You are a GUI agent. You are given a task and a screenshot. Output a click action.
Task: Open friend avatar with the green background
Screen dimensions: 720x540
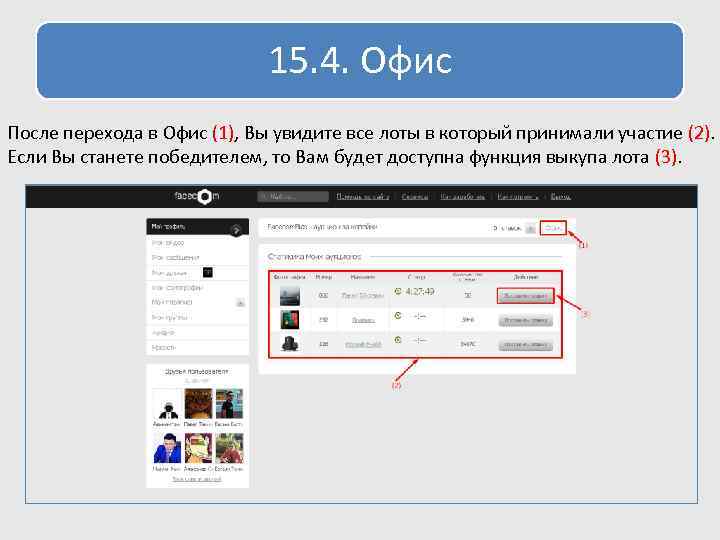(x=229, y=448)
